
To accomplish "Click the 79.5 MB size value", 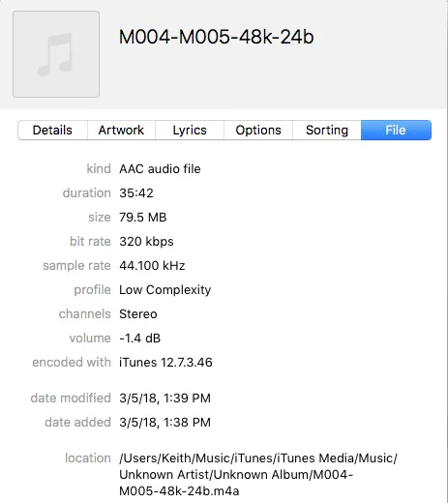I will tap(143, 218).
